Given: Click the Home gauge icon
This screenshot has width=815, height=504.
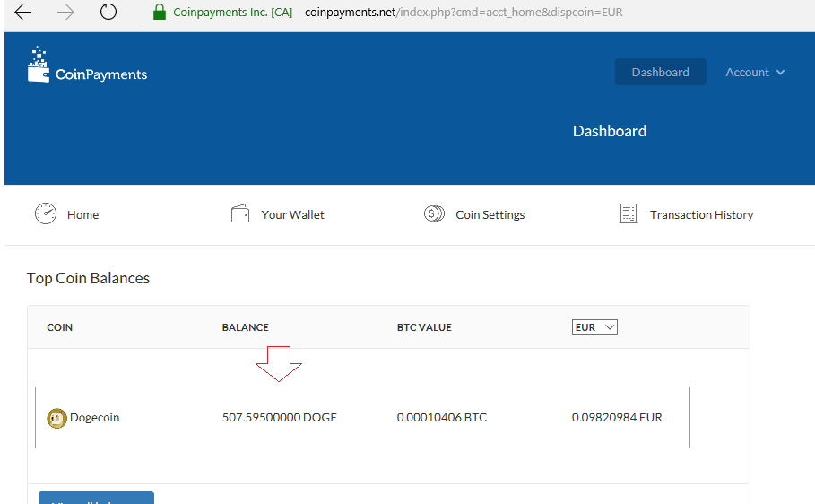Looking at the screenshot, I should pos(46,213).
